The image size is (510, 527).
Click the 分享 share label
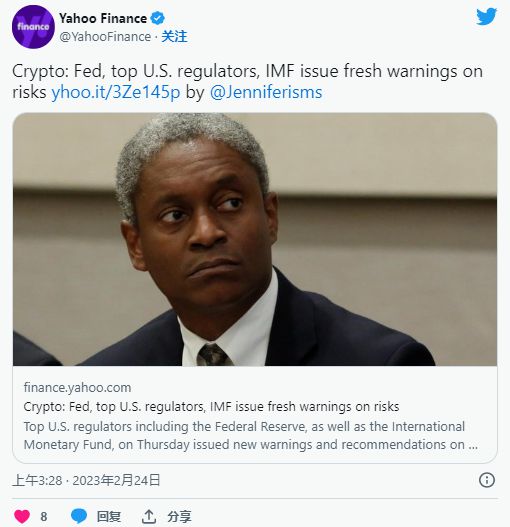179,517
